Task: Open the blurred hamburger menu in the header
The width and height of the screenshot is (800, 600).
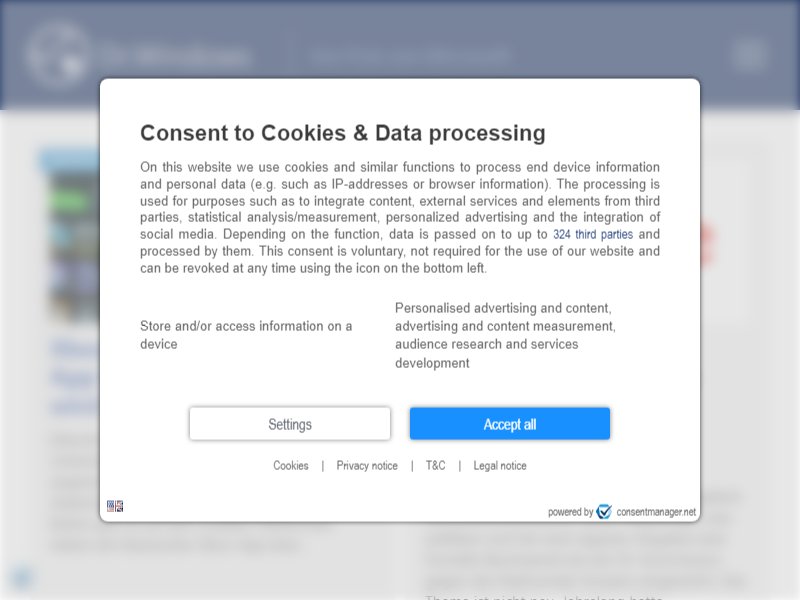Action: (x=749, y=55)
